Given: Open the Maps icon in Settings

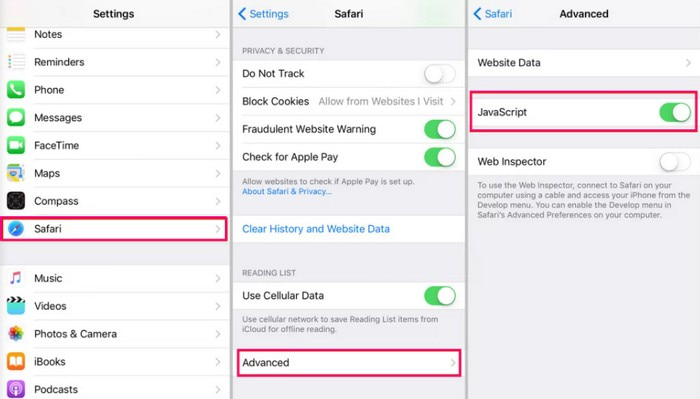Looking at the screenshot, I should click(x=16, y=173).
